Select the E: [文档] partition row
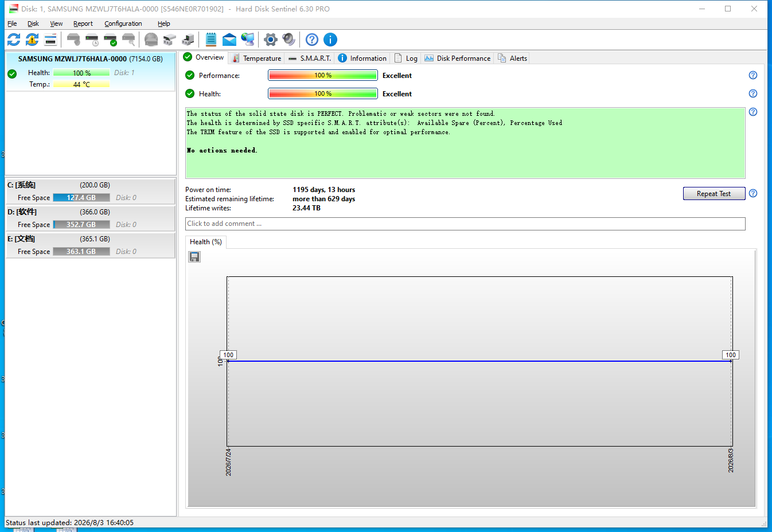Viewport: 772px width, 532px height. (90, 245)
